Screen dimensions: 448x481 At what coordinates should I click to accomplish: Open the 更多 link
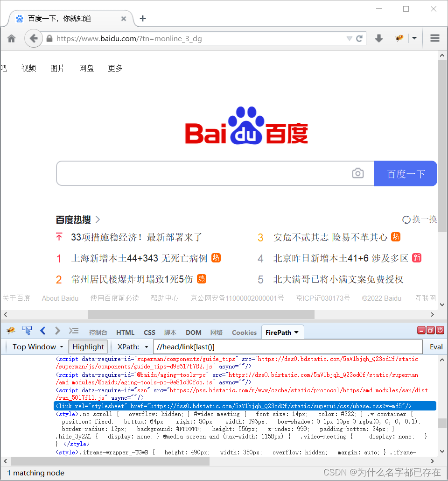(x=115, y=68)
